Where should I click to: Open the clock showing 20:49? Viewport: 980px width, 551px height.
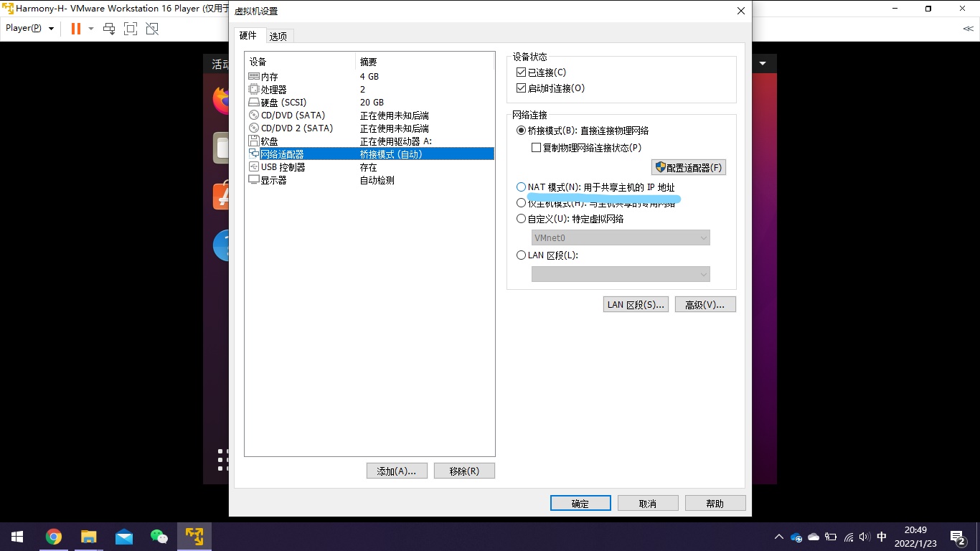pos(915,537)
